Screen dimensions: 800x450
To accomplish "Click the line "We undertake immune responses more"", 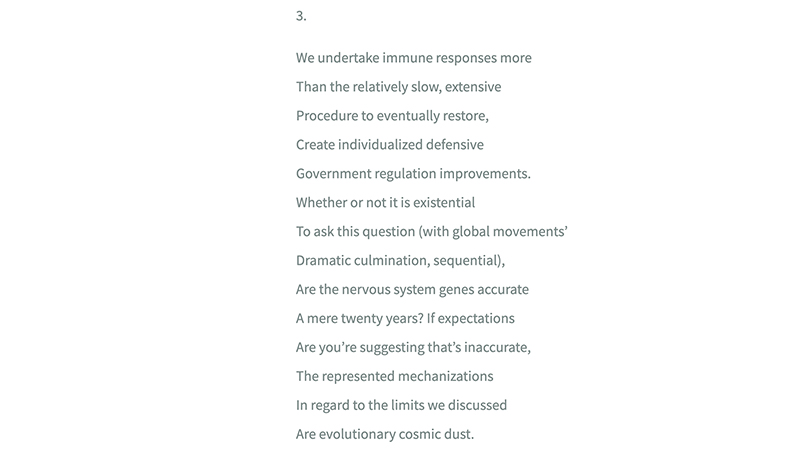I will coord(413,58).
